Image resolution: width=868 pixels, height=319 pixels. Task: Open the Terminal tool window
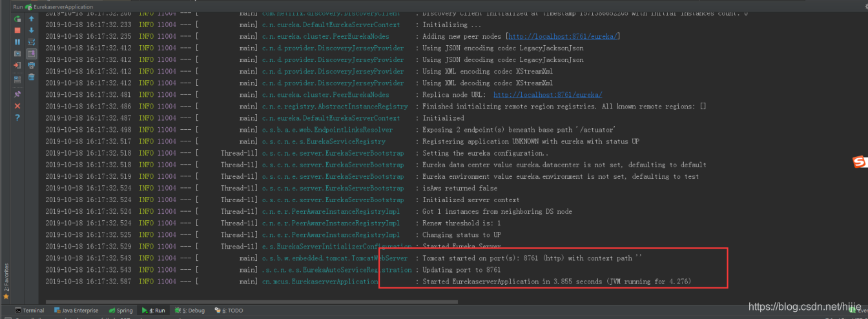[29, 311]
